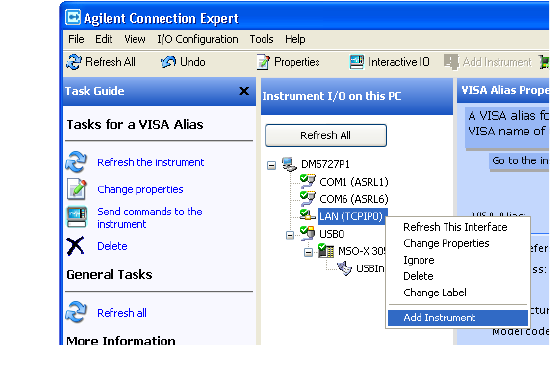
Task: Click the Undo arrow icon in toolbar
Action: [x=168, y=62]
